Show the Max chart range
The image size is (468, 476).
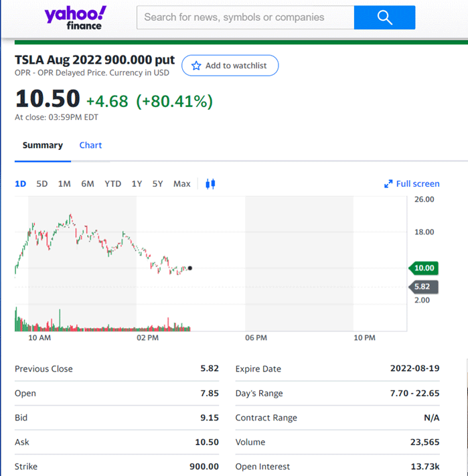pyautogui.click(x=181, y=183)
